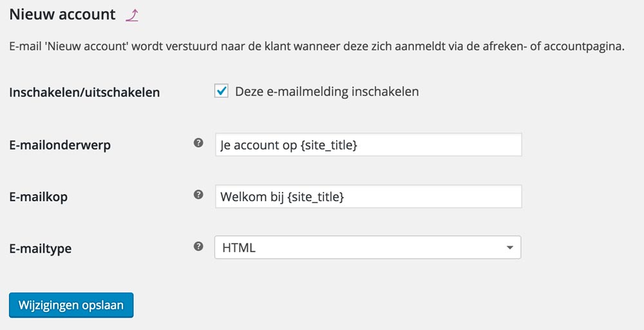The image size is (644, 330).
Task: Click the 'Deze e-mailmelding inschakelen' label
Action: pyautogui.click(x=327, y=92)
